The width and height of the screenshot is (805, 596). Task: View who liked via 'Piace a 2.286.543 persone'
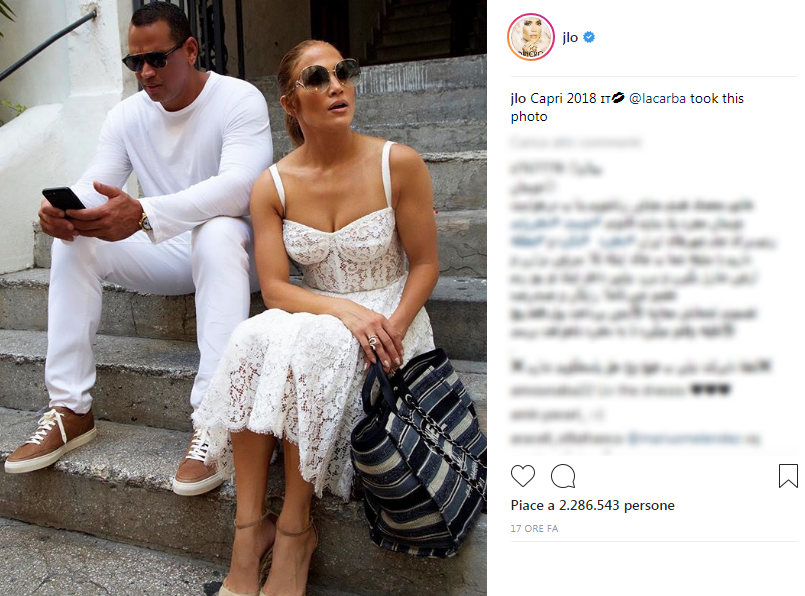pos(592,505)
